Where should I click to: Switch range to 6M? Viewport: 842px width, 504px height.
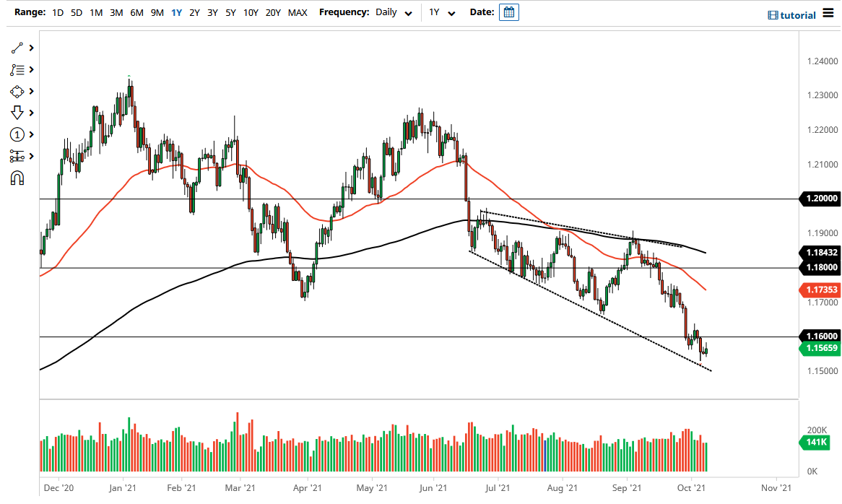point(136,12)
